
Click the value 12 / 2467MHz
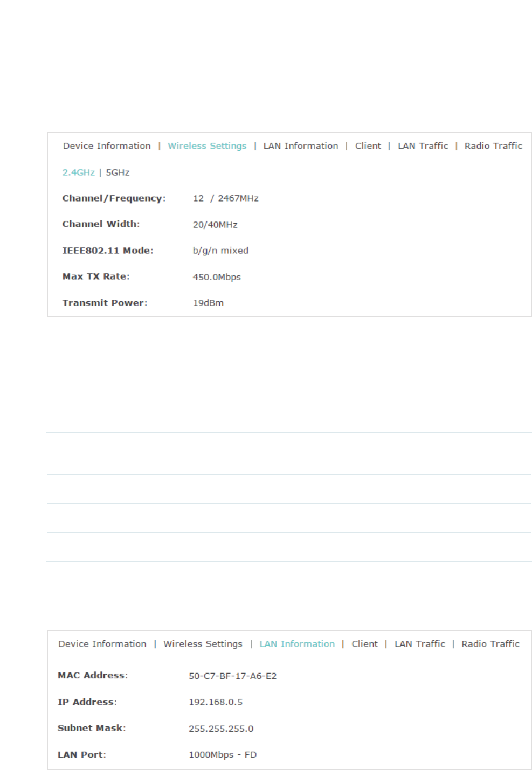(226, 198)
